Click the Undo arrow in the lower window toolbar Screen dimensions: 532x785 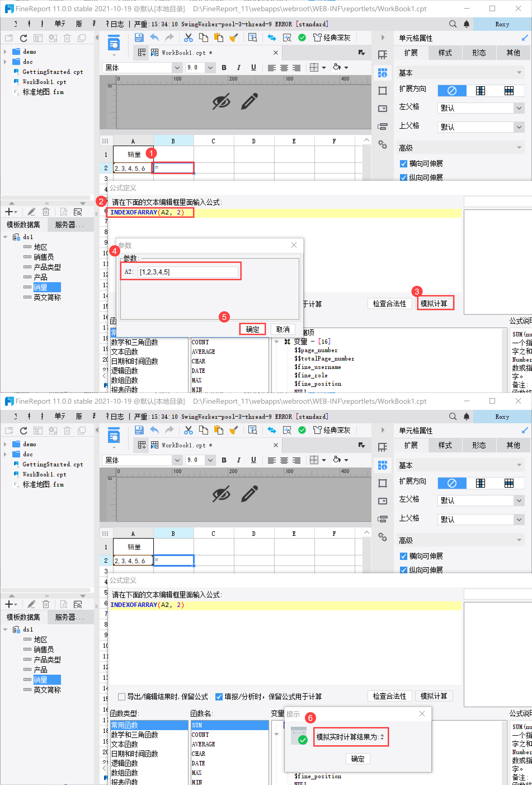pyautogui.click(x=155, y=430)
